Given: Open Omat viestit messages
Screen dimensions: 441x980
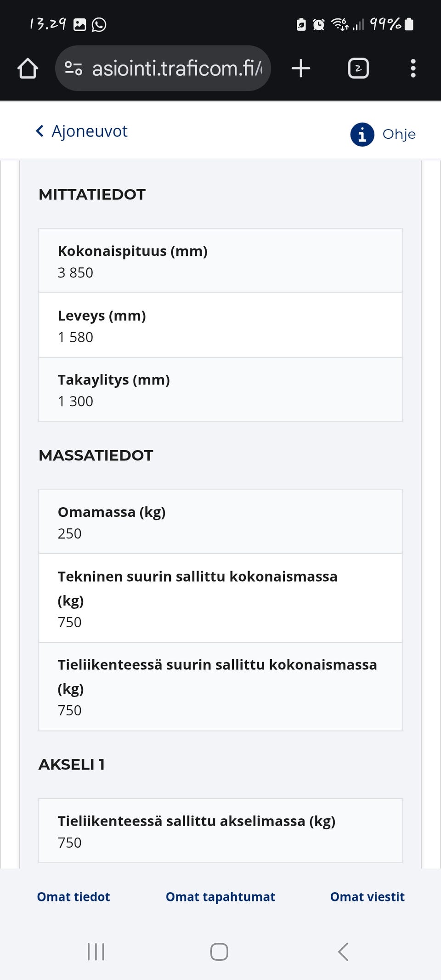Looking at the screenshot, I should pyautogui.click(x=367, y=896).
